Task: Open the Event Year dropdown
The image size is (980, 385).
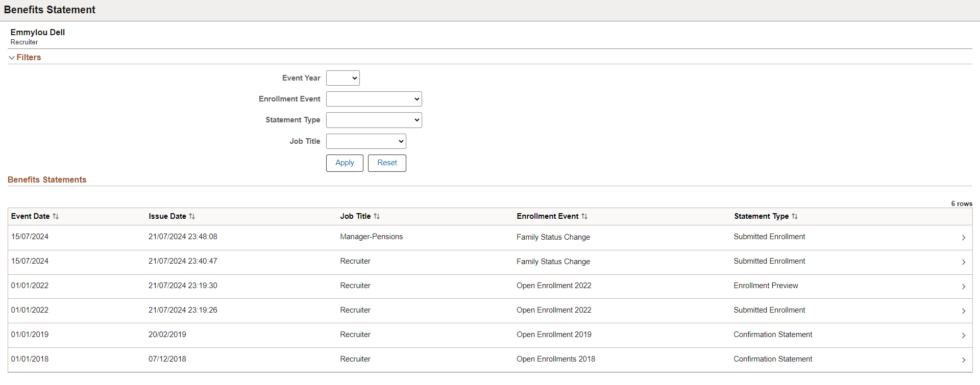Action: [x=343, y=78]
